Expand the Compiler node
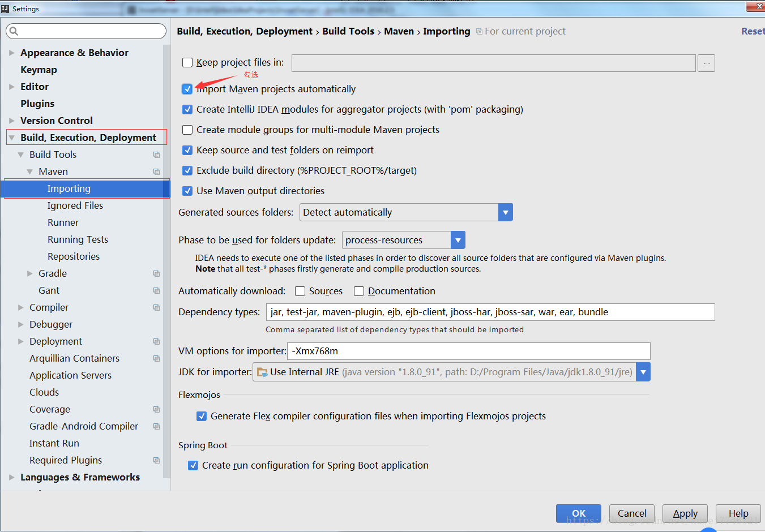 click(x=21, y=307)
